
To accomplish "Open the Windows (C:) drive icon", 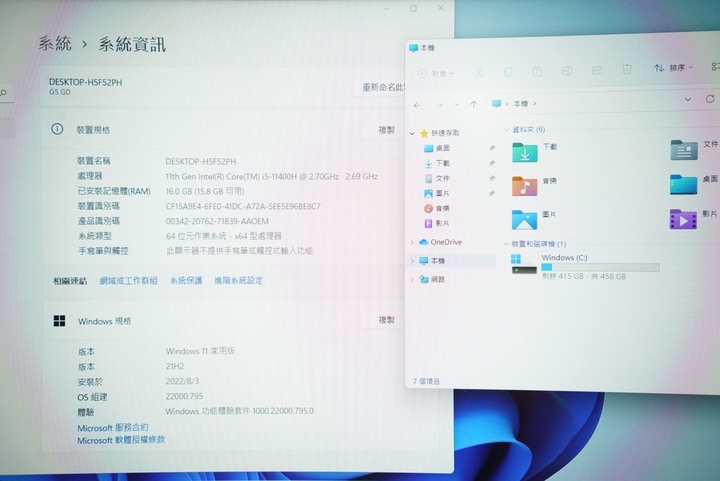I will (x=524, y=264).
